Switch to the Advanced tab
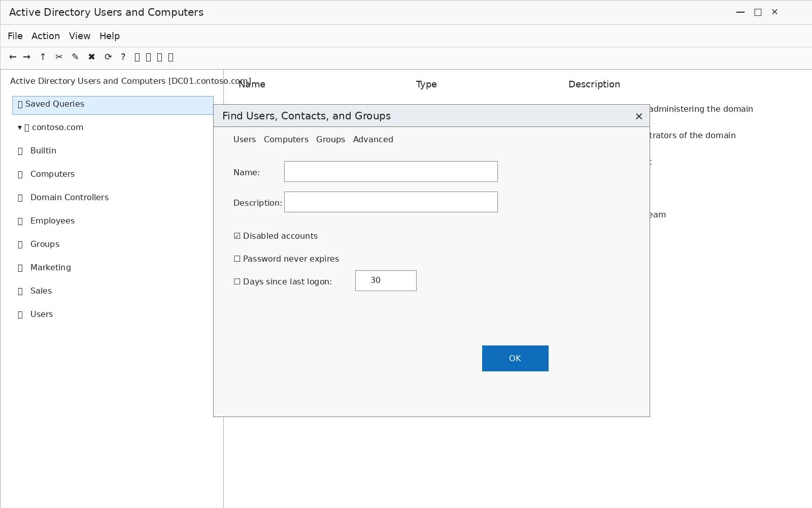 [x=373, y=139]
